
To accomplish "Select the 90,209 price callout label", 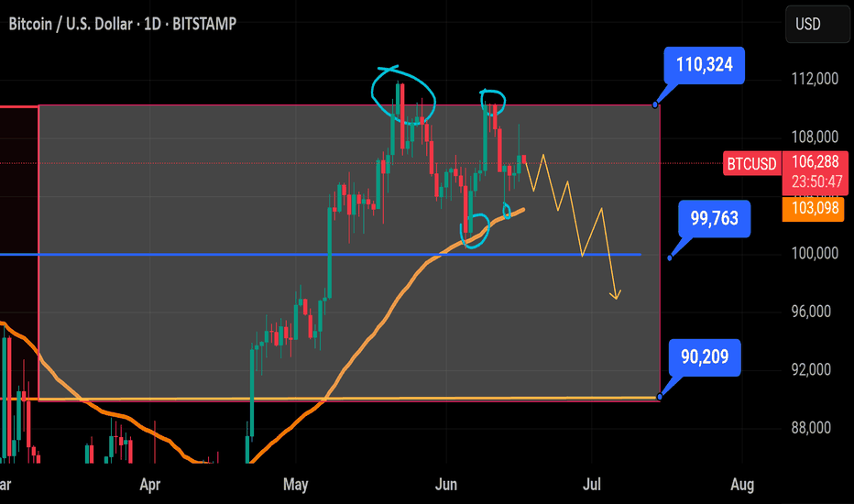I will point(705,356).
